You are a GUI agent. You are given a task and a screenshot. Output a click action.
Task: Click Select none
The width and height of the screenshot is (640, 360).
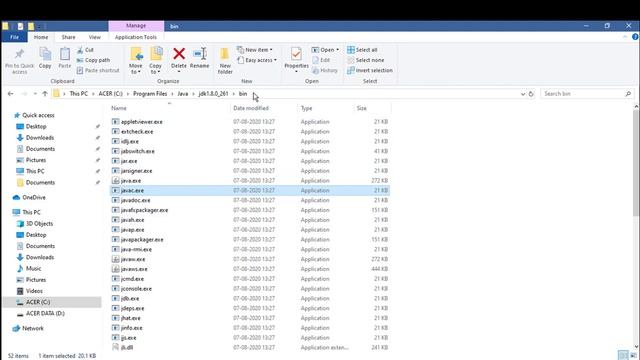(x=366, y=60)
